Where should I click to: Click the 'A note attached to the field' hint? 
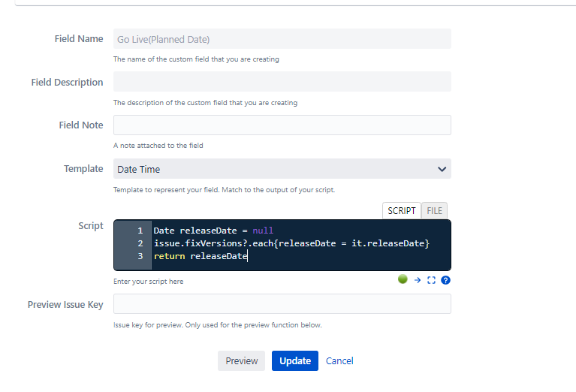click(158, 146)
